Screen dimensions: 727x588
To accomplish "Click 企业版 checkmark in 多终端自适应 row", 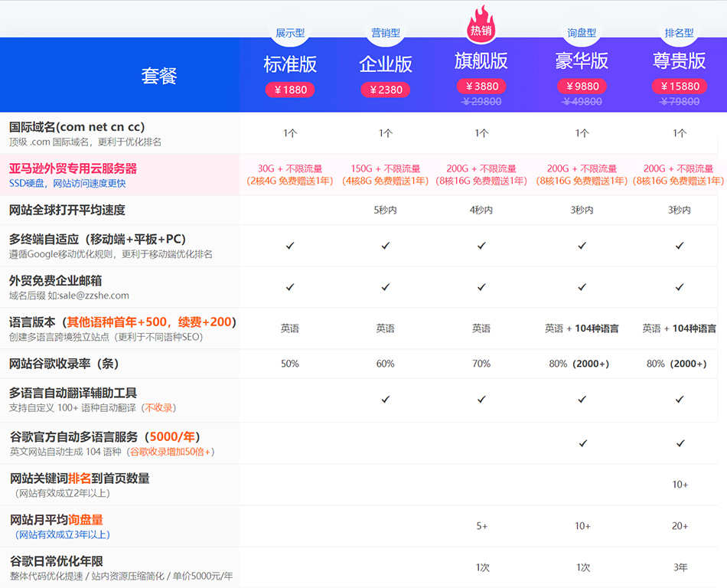I will coord(386,245).
